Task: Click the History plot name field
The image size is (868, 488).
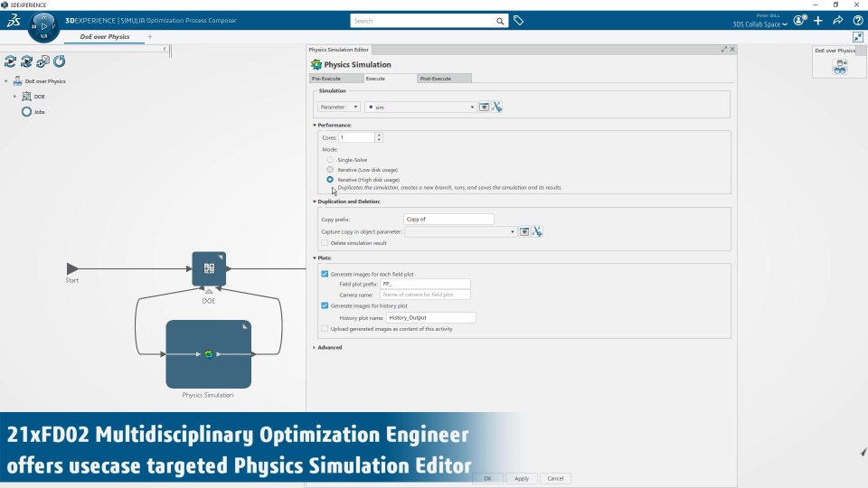Action: (430, 317)
